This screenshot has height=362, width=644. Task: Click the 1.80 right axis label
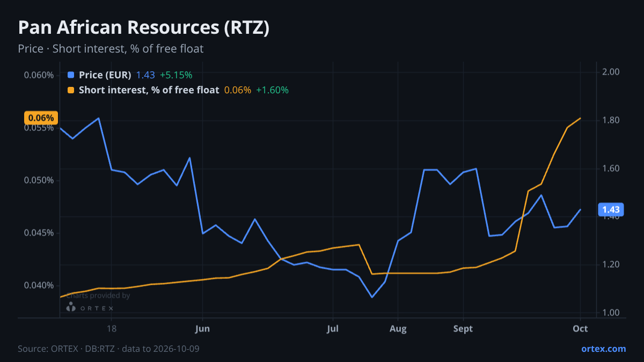pos(611,120)
